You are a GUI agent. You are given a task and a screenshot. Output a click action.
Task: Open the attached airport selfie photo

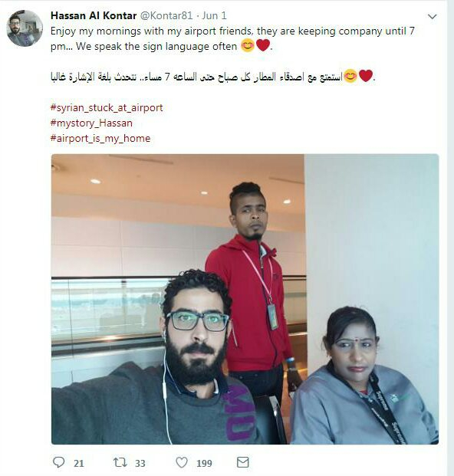pos(245,299)
